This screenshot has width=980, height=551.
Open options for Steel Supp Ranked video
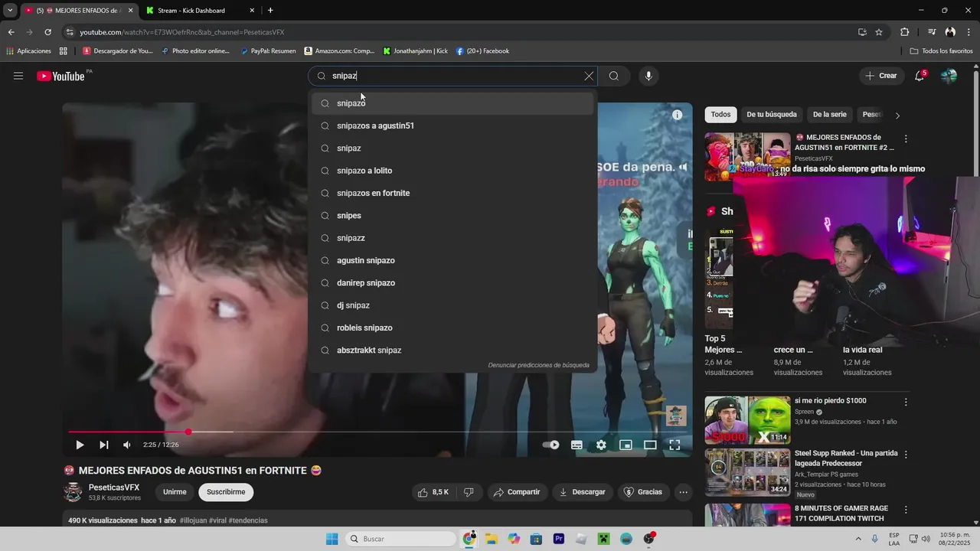pyautogui.click(x=906, y=455)
